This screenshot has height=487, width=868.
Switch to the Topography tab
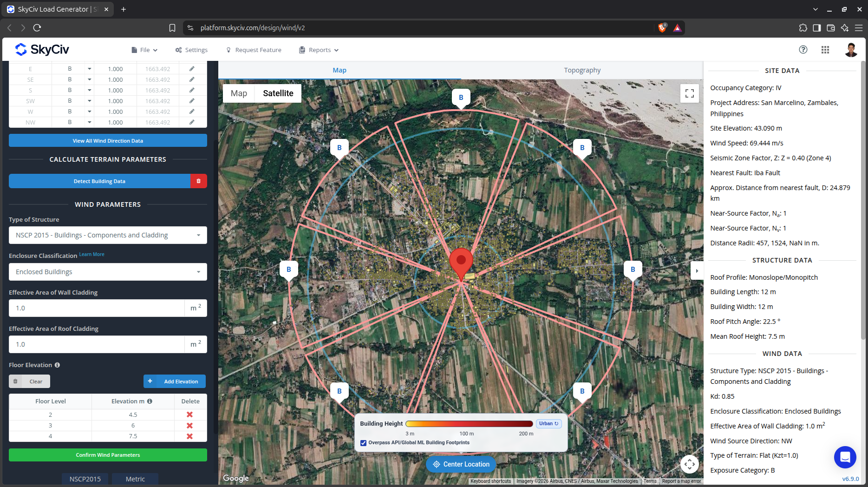click(582, 70)
